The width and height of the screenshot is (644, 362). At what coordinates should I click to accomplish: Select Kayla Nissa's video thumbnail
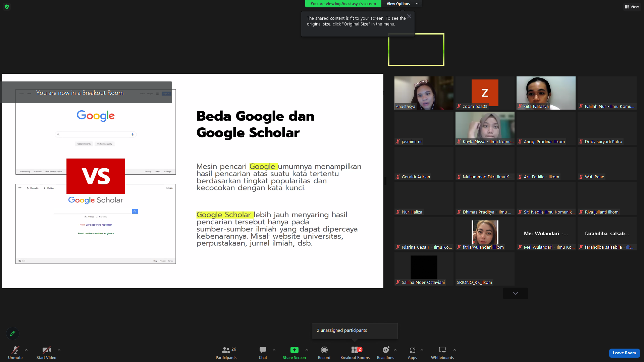click(485, 128)
